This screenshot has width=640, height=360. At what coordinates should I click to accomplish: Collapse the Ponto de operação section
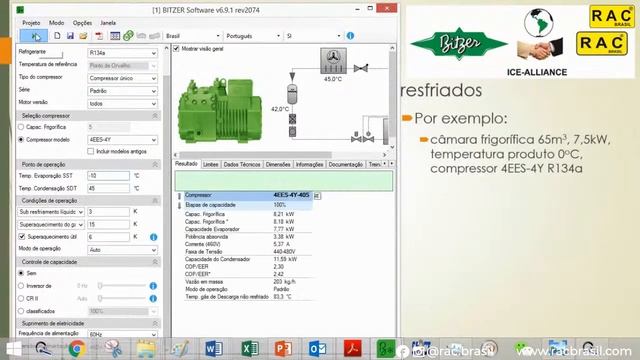pos(155,164)
